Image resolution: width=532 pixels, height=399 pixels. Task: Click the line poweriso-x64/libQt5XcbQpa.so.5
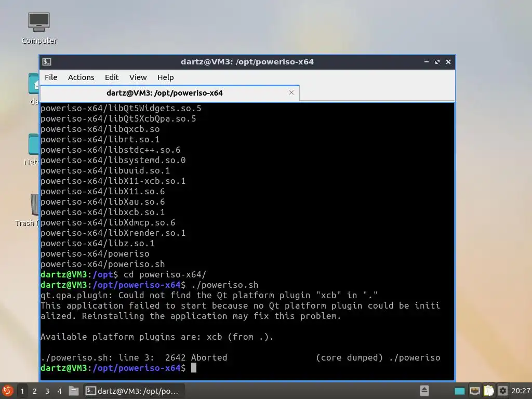tap(118, 119)
